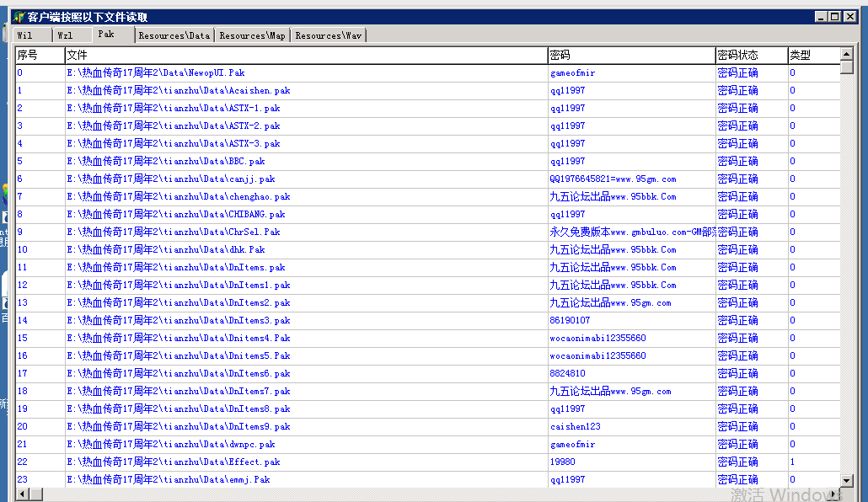
Task: Click password wocaonimabi12355660 in row 15
Action: (x=597, y=338)
